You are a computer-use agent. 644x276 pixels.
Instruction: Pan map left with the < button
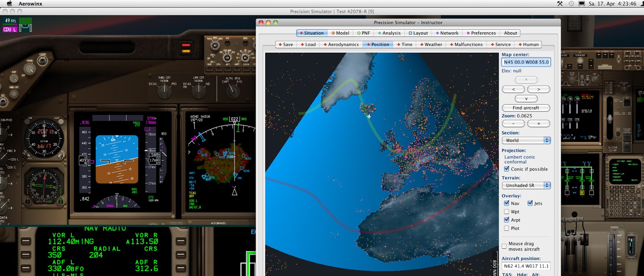[x=513, y=89]
